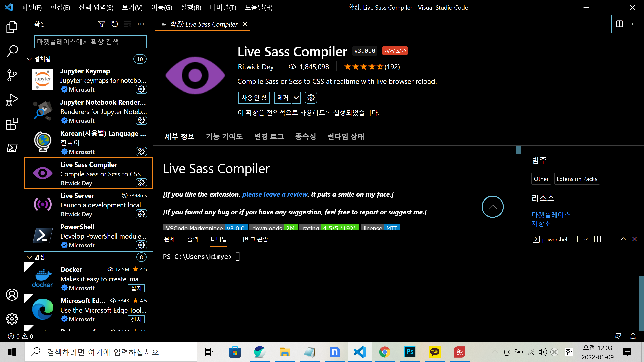Click the Extension Packs category tag
This screenshot has height=362, width=644.
pos(577,179)
